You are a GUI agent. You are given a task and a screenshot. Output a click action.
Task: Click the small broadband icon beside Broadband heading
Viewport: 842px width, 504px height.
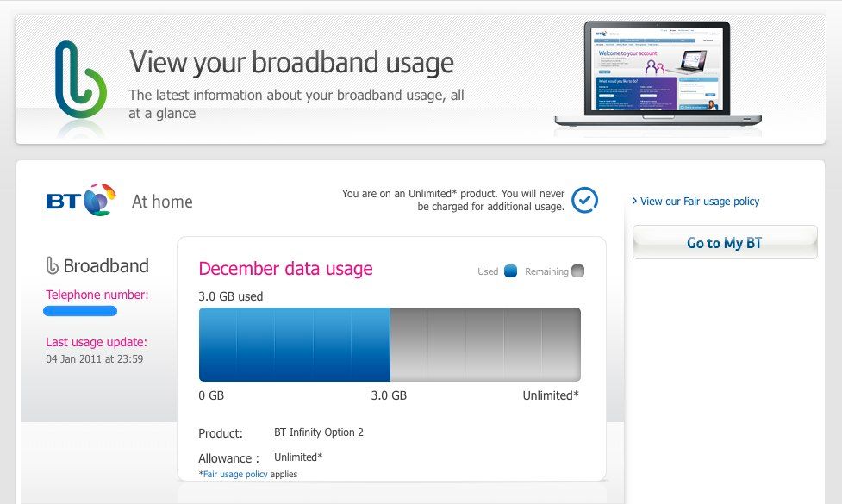pos(52,265)
